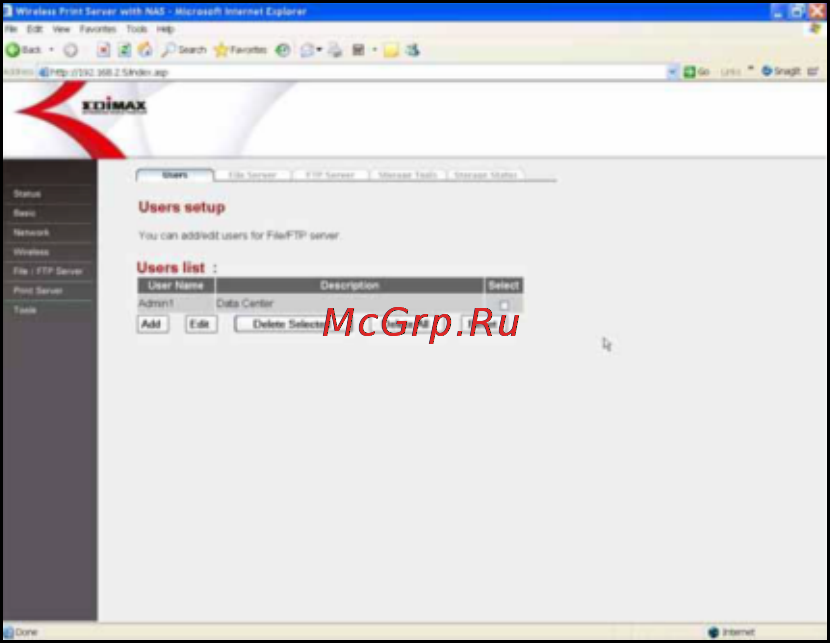Image resolution: width=830 pixels, height=643 pixels.
Task: Expand the Links toolbar chevron
Action: coord(751,69)
